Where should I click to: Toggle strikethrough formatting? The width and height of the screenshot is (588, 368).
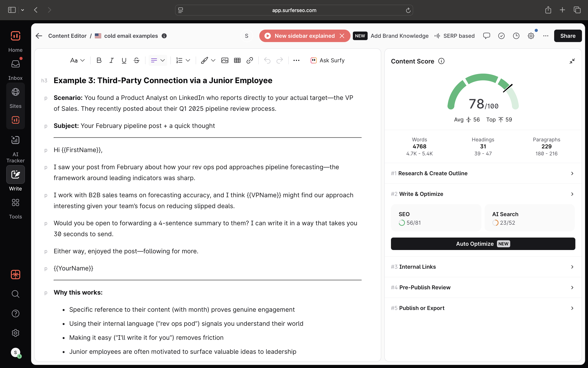tap(136, 60)
